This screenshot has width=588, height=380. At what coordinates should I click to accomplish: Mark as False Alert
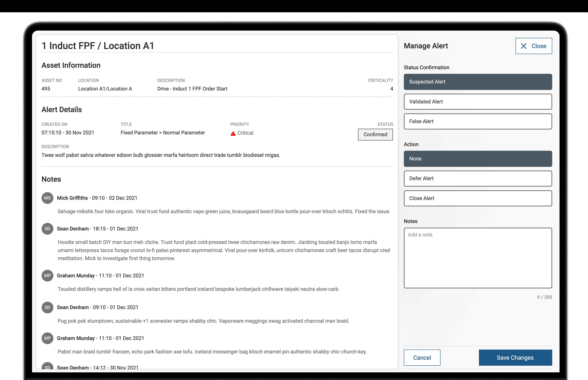[478, 121]
